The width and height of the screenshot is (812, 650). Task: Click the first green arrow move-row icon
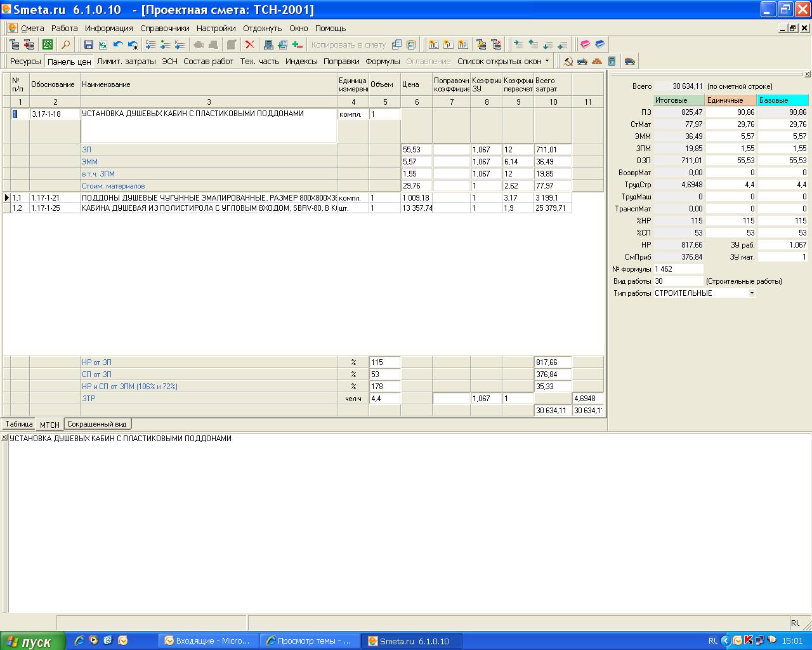point(519,44)
